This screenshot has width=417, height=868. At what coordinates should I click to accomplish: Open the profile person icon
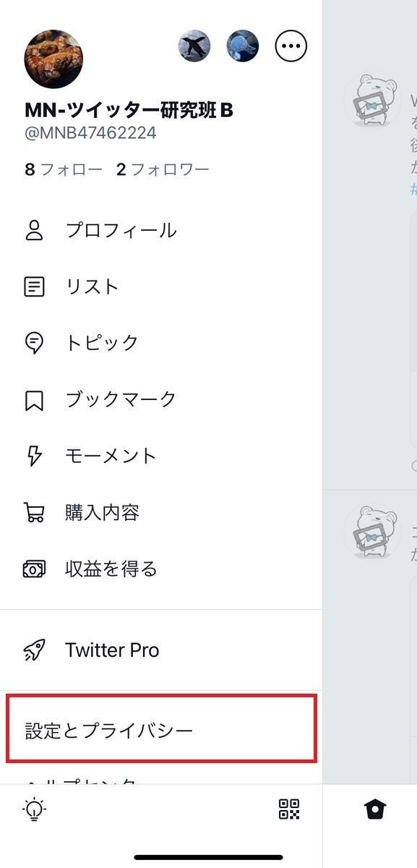[x=34, y=231]
